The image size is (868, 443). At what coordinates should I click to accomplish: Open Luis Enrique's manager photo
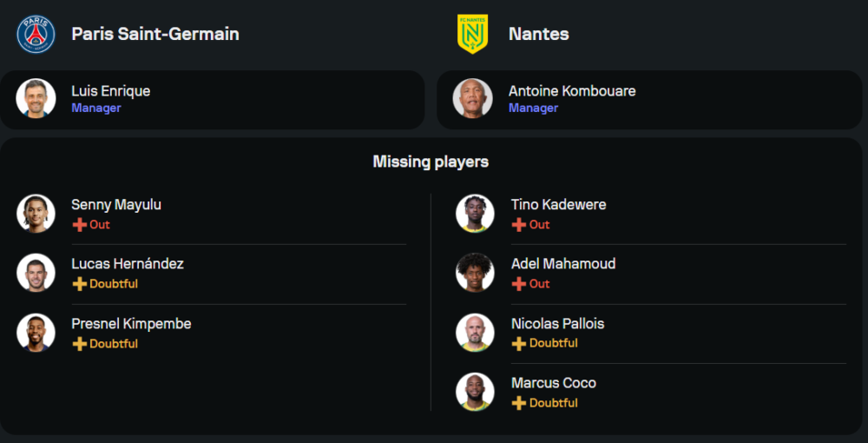point(36,98)
